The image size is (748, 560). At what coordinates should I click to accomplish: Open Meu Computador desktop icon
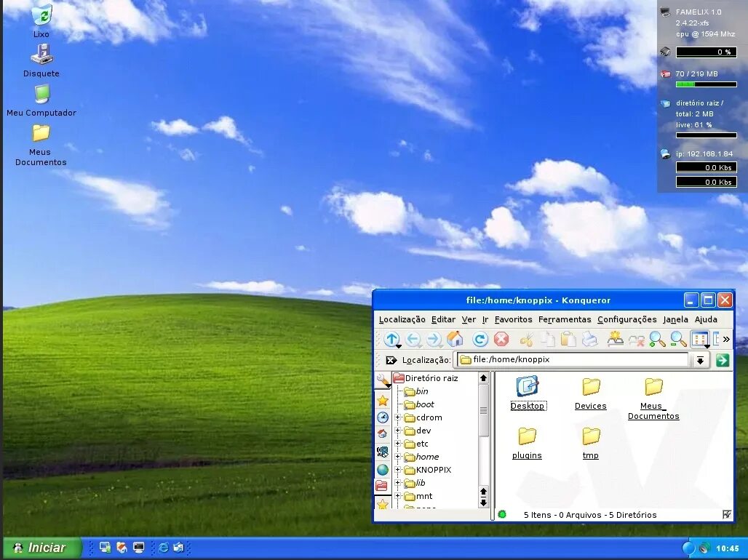[x=41, y=100]
